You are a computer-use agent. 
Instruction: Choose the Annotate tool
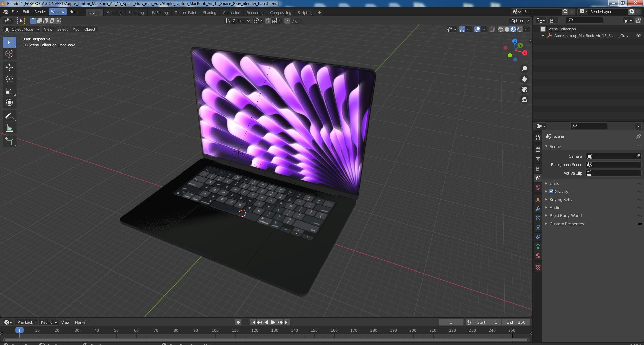tap(9, 116)
